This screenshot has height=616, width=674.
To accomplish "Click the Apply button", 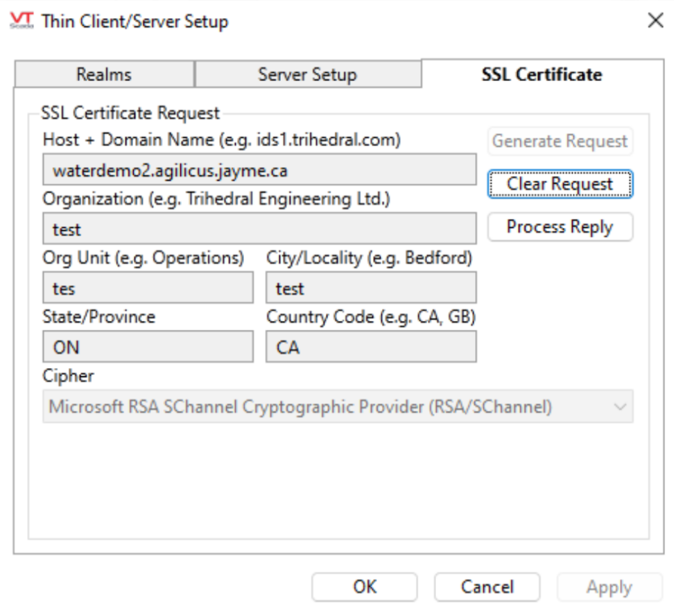I will (x=609, y=587).
